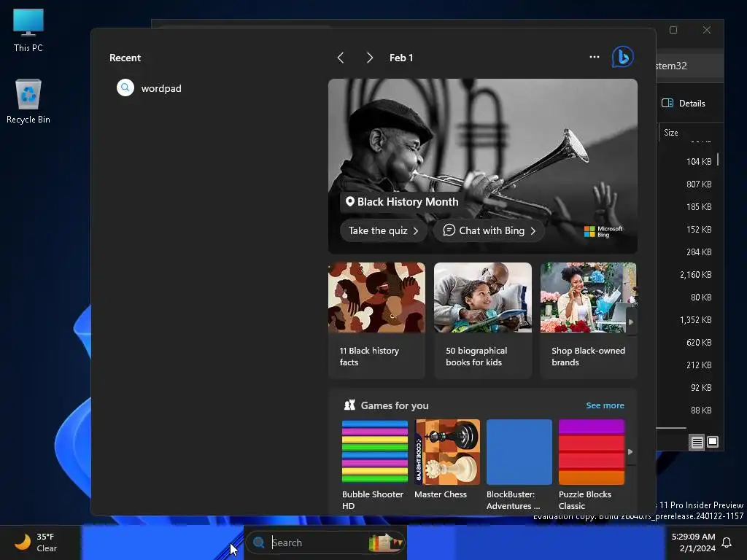Select recent search wordpad

pyautogui.click(x=208, y=88)
